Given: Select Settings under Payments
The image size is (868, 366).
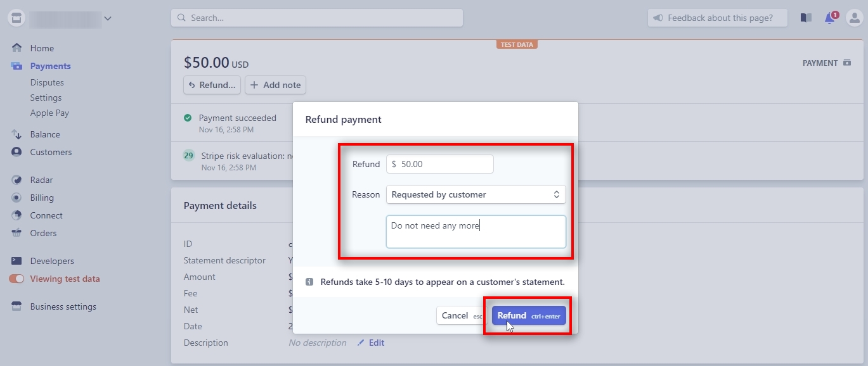Looking at the screenshot, I should point(46,98).
